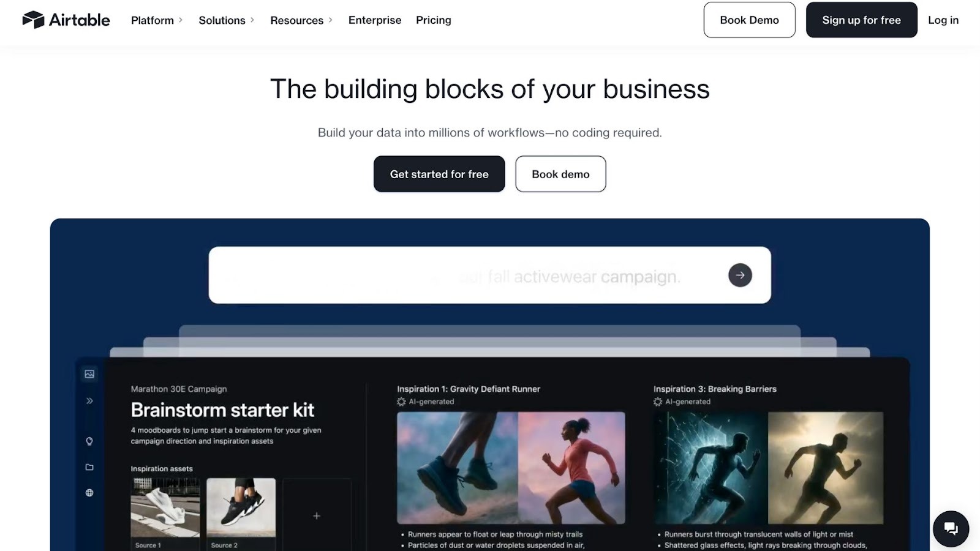Click Sign up for free
This screenshot has height=551, width=980.
coord(861,20)
